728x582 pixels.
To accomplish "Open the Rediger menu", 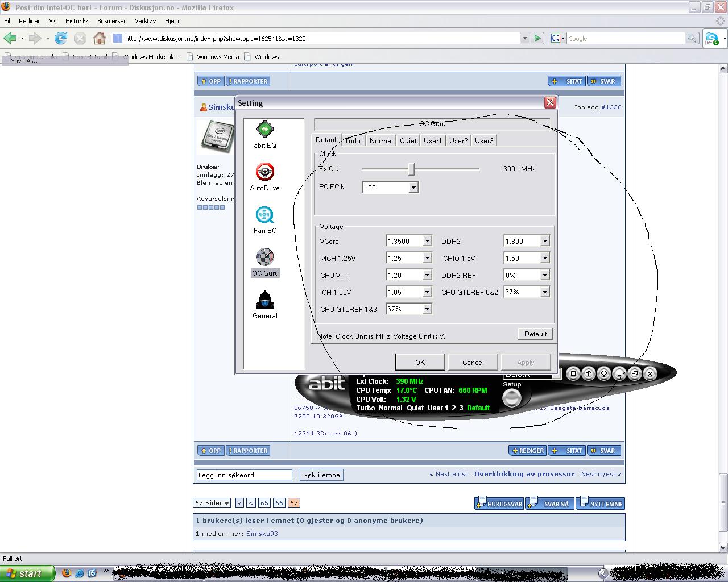I will (29, 21).
